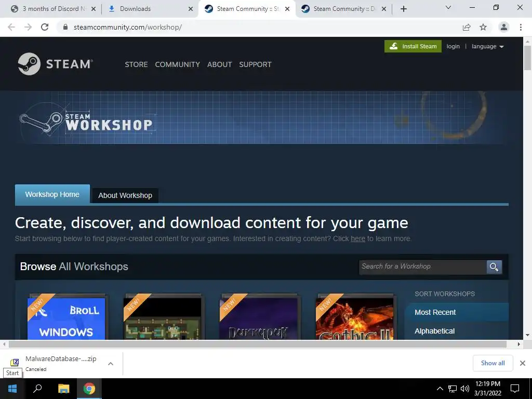The width and height of the screenshot is (532, 399).
Task: Sort workshops by Most Recent
Action: click(456, 312)
